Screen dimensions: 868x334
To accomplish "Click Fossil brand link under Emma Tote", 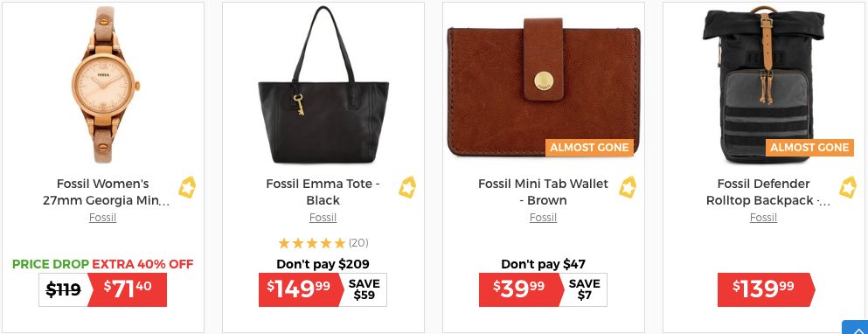I will pyautogui.click(x=323, y=218).
